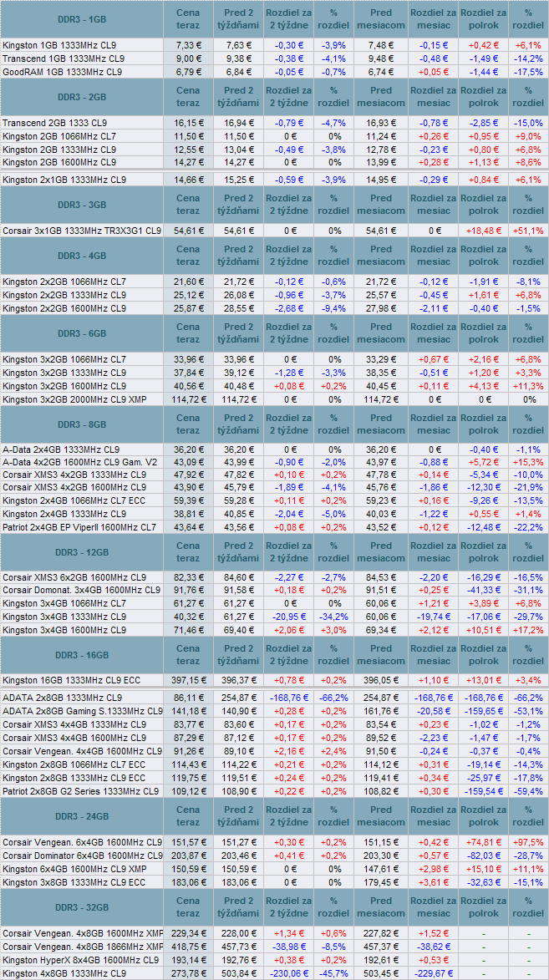Click the -41,33 € value in Corsair Domonat. row

(483, 591)
